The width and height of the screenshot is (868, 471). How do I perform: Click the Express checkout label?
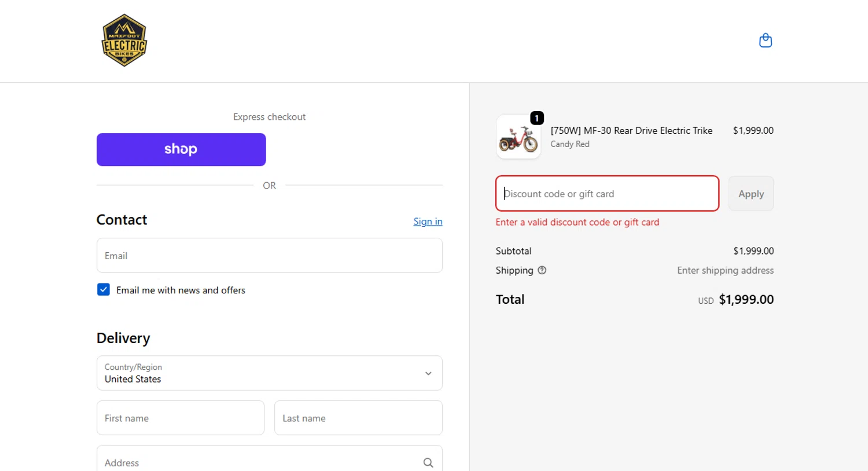(269, 117)
